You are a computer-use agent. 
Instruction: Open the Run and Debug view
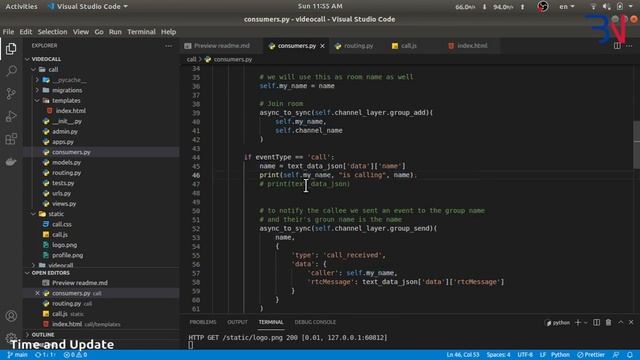click(11, 116)
